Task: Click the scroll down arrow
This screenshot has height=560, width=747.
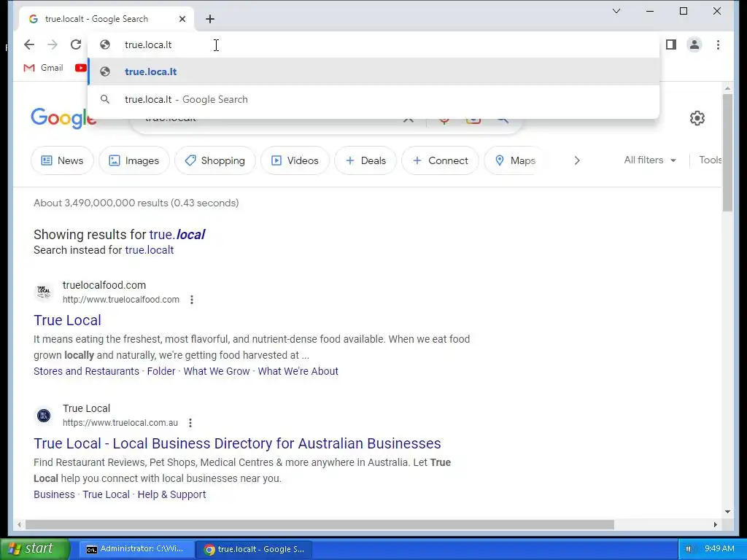Action: tap(727, 512)
